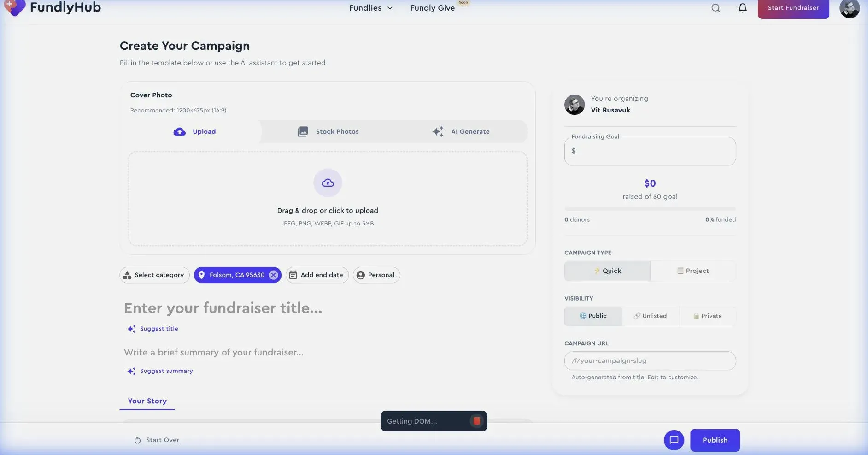Click the notifications bell icon
Screen dimensions: 868x455
coord(742,8)
